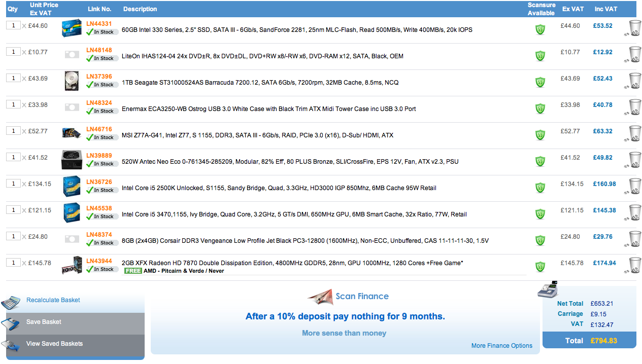Click the Scan Finance paper plane logo
Screen dimensions: 642x364
point(320,297)
